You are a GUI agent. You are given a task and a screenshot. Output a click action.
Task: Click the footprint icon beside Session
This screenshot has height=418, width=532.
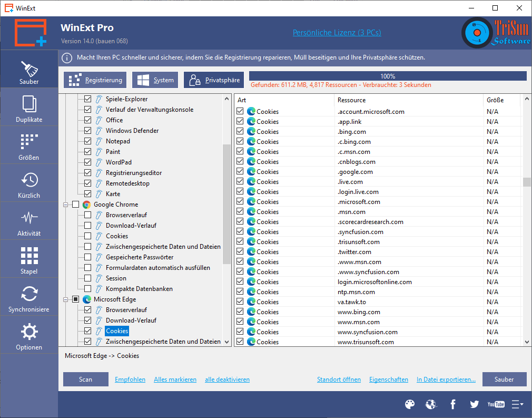click(x=98, y=278)
